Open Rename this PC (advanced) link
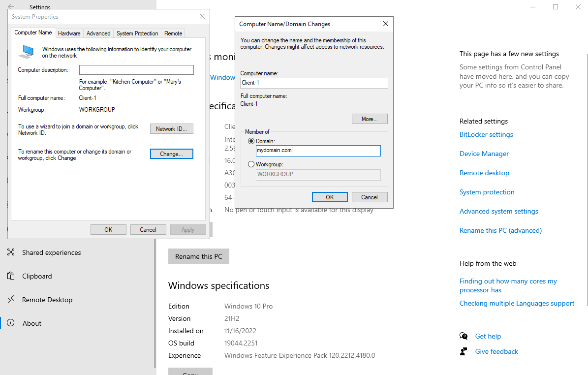This screenshot has height=375, width=588. [x=500, y=230]
